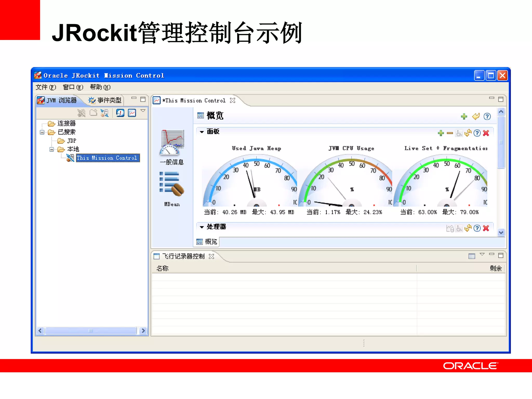Minimize the JVM browser panel
This screenshot has width=532, height=399.
[134, 98]
